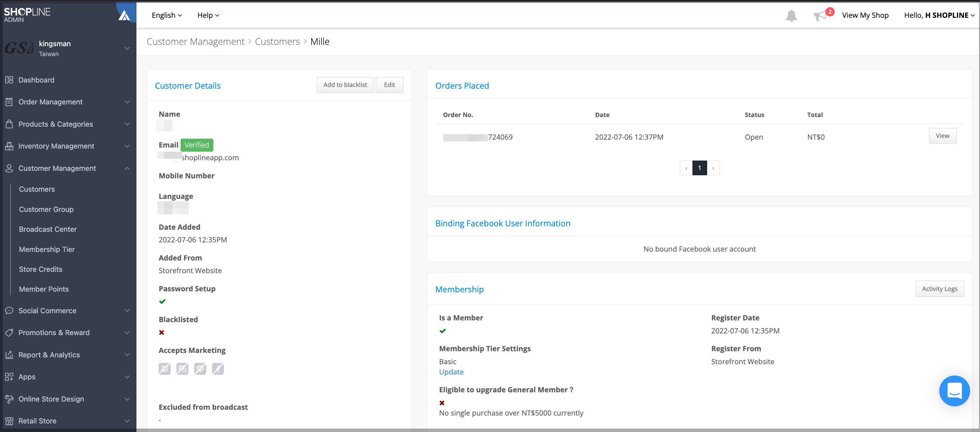Click the second Accepts Marketing message icon
The image size is (980, 432).
182,369
